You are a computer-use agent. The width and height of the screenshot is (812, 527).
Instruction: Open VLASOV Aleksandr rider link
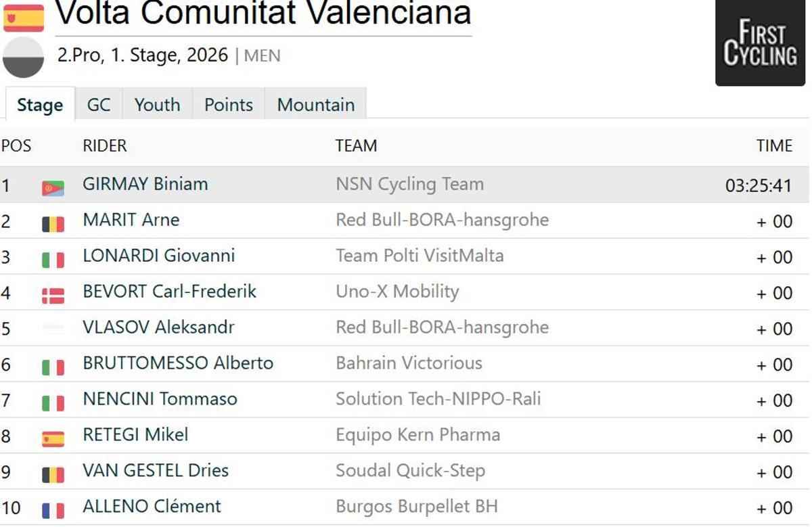pyautogui.click(x=158, y=327)
